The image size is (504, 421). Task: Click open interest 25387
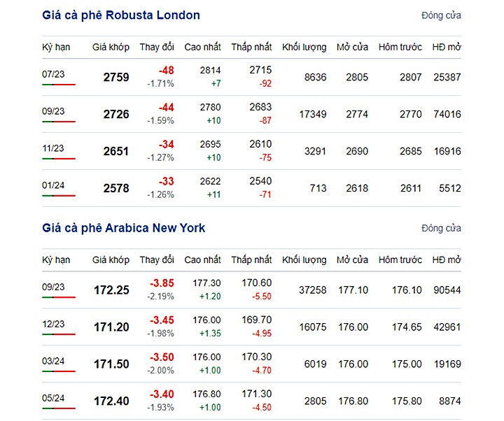tap(447, 77)
